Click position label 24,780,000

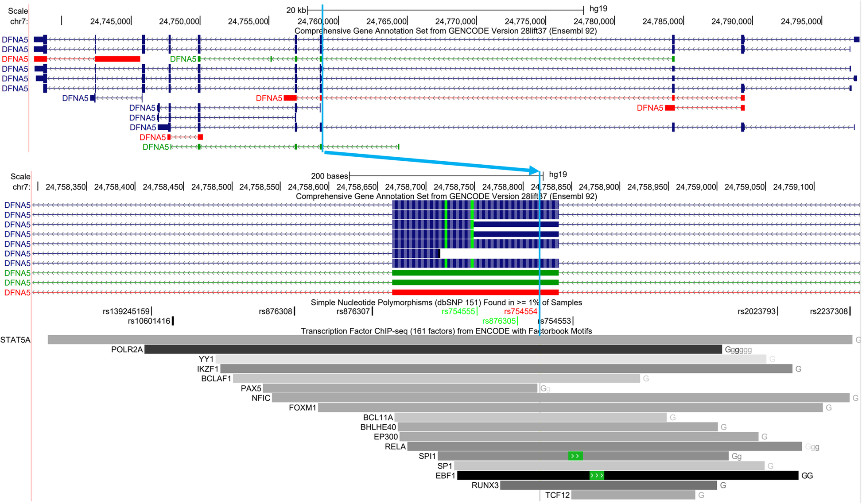[x=594, y=21]
